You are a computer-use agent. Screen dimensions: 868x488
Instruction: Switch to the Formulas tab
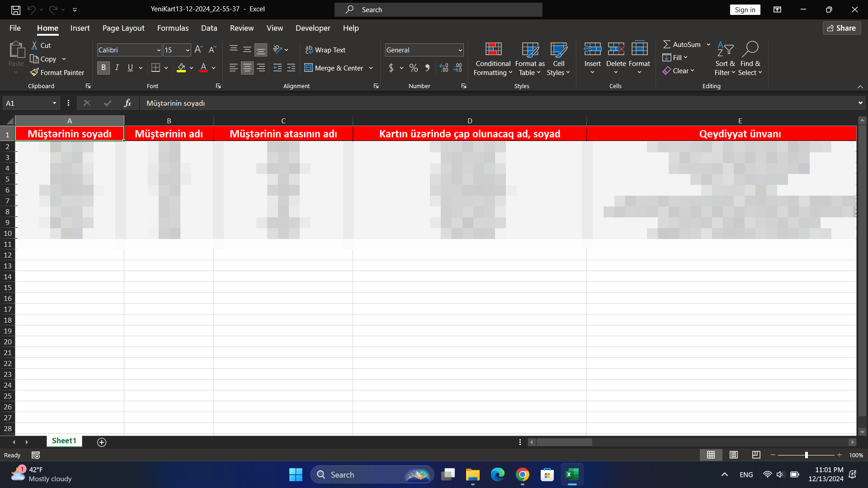click(173, 28)
